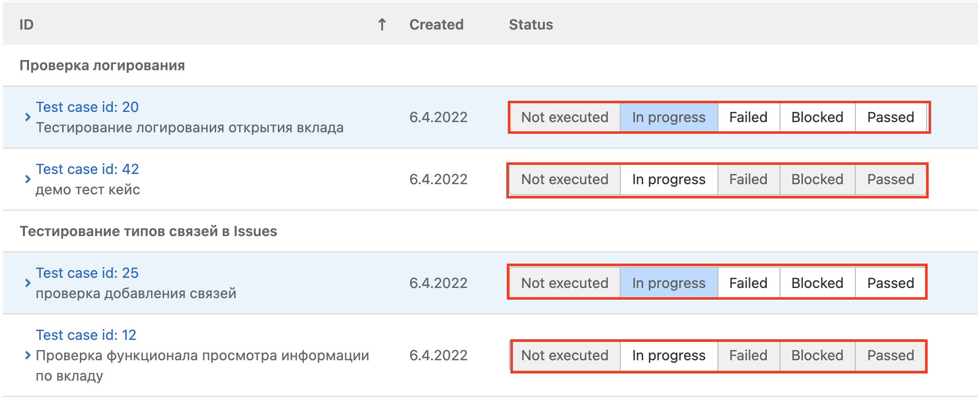Set test case 42 to Not executed

pyautogui.click(x=564, y=179)
